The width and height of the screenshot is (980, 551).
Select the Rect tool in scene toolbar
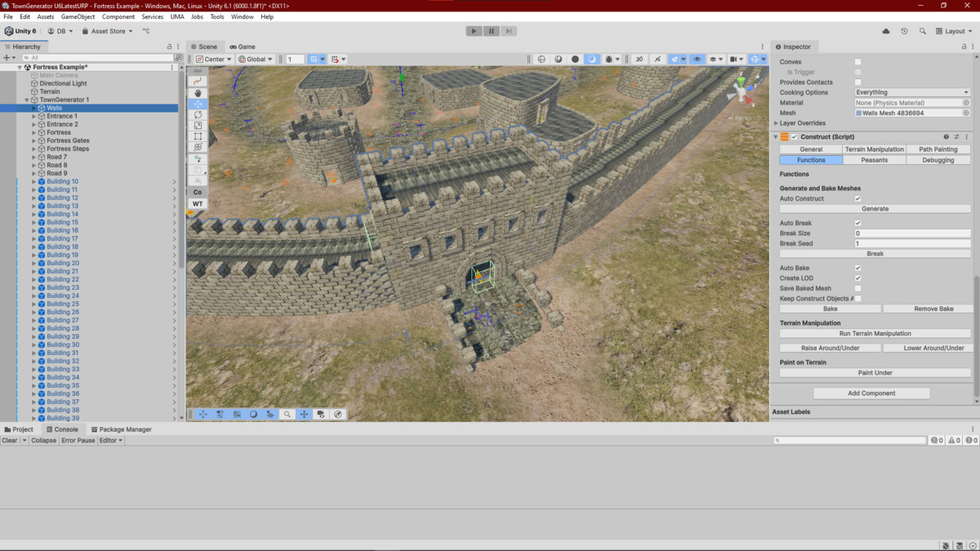coord(198,136)
